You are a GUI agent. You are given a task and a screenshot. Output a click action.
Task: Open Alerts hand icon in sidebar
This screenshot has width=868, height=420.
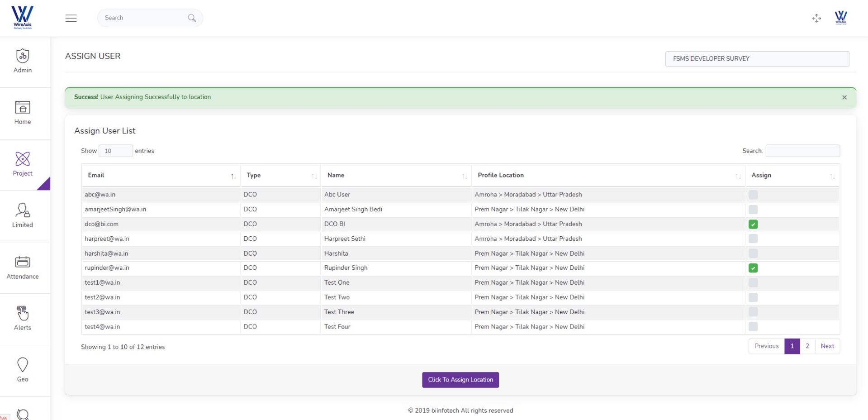[x=23, y=313]
